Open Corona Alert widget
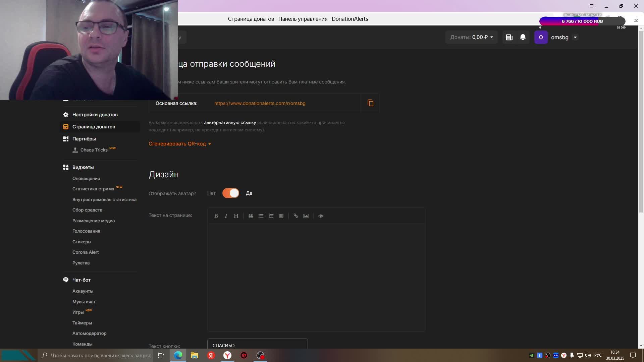Viewport: 644px width, 362px height. 86,252
